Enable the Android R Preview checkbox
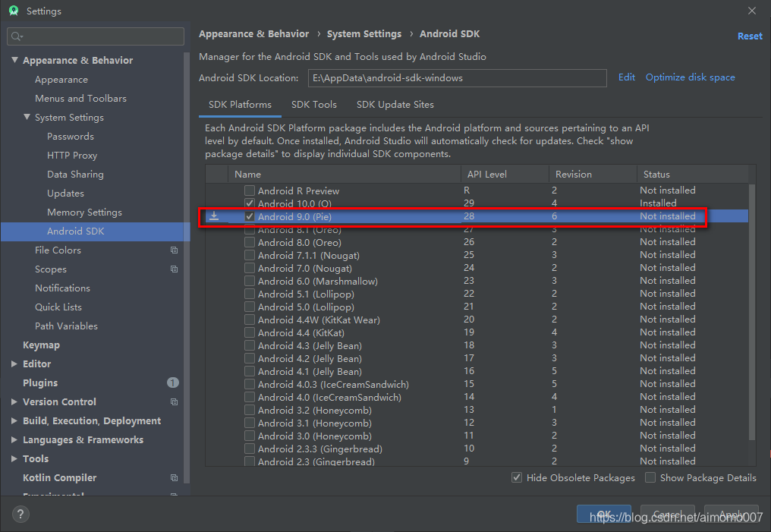 (250, 190)
